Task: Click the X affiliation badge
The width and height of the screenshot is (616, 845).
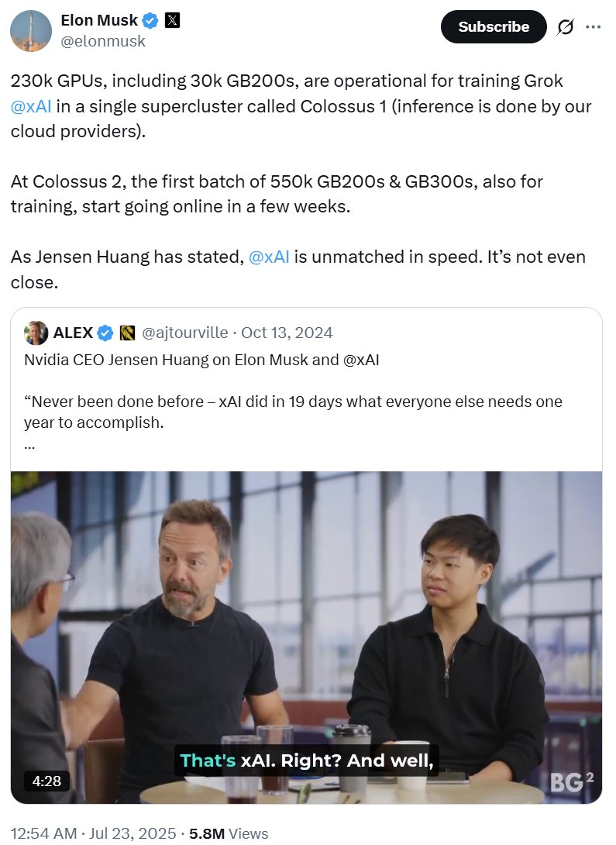Action: [x=172, y=20]
